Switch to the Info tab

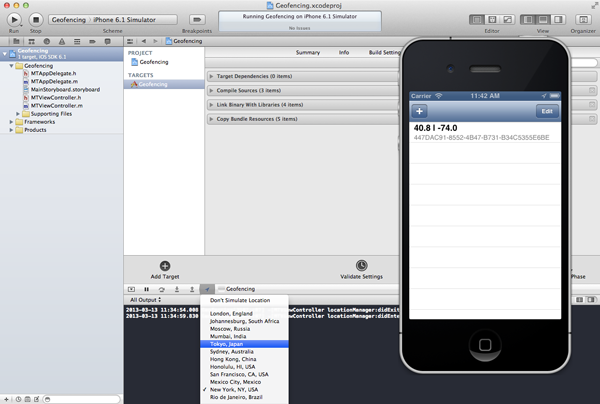344,52
